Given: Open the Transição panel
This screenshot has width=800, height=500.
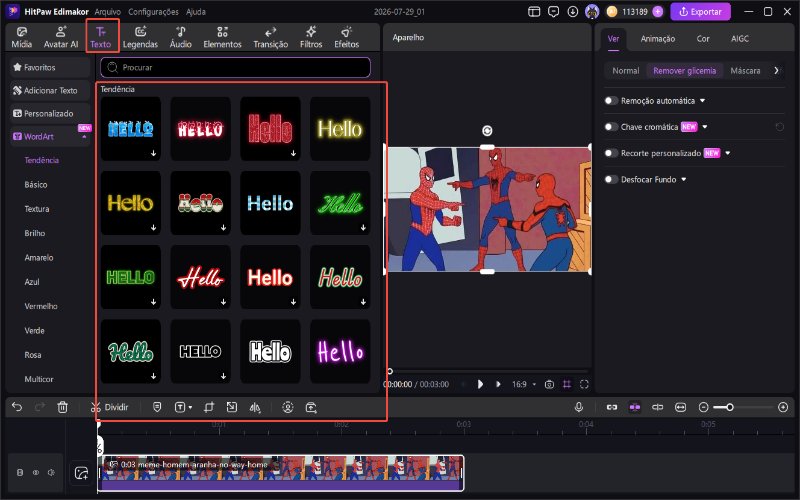Looking at the screenshot, I should tap(270, 38).
